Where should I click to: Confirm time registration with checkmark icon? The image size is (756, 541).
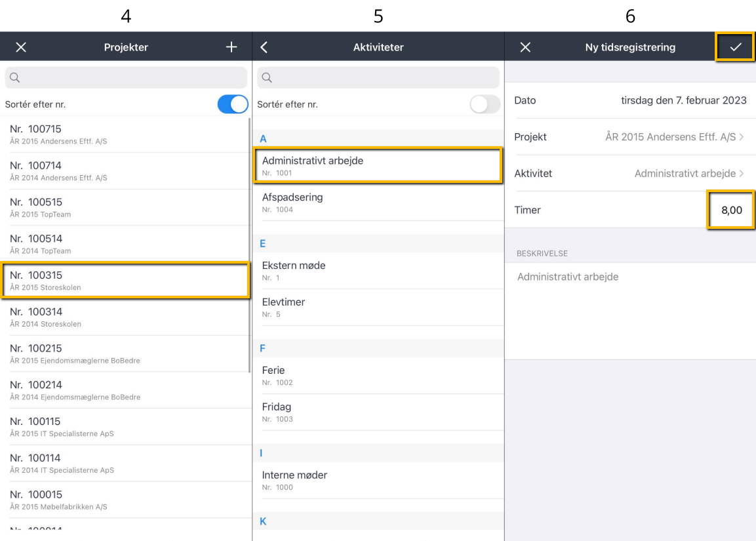734,47
